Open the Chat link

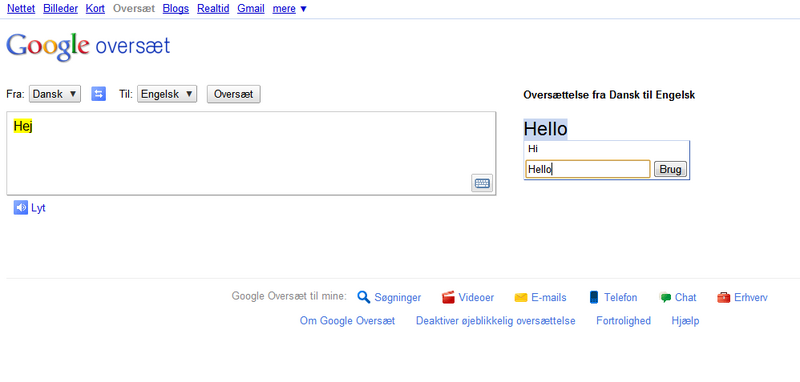click(x=685, y=297)
